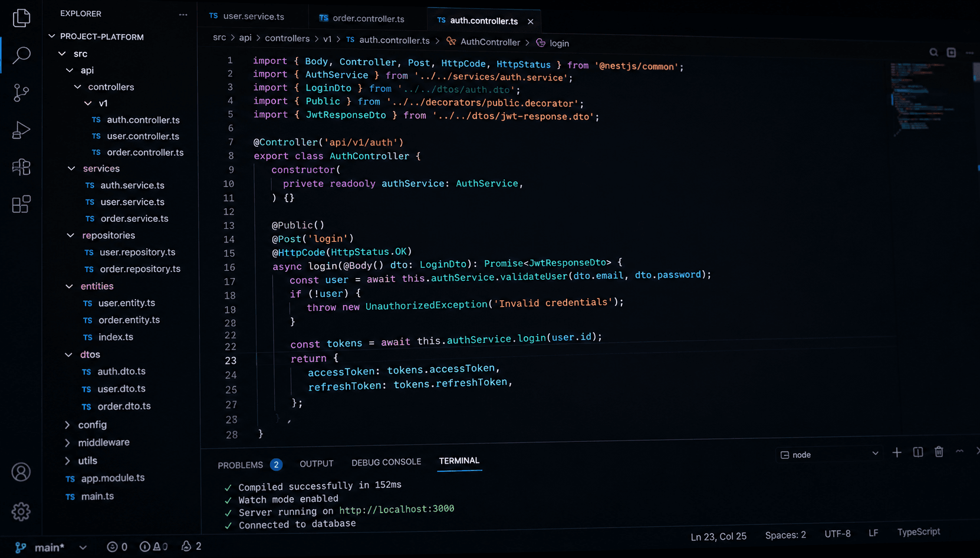Open the OUTPUT panel tab
The image size is (980, 558).
click(x=316, y=464)
